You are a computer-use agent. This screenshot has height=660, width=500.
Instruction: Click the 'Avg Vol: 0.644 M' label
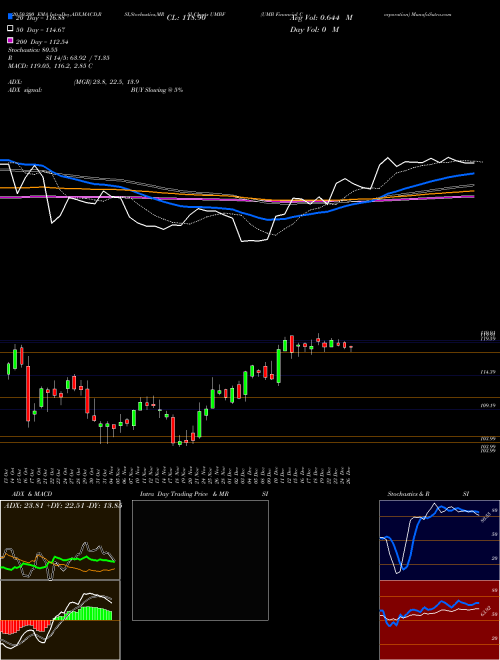tap(321, 18)
